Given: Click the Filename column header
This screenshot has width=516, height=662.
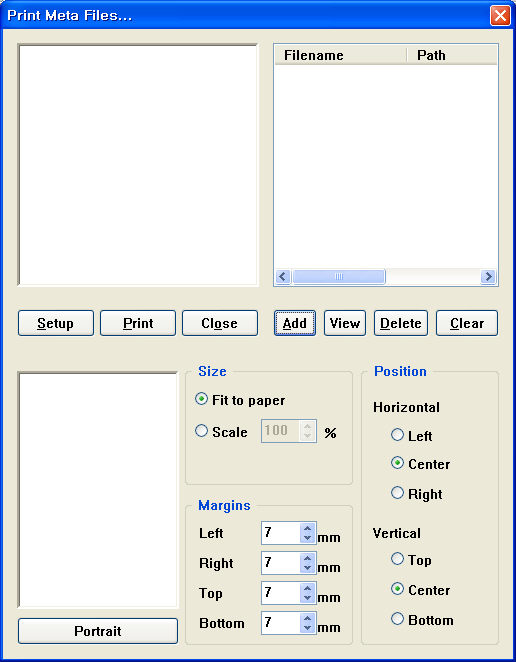Looking at the screenshot, I should [340, 55].
